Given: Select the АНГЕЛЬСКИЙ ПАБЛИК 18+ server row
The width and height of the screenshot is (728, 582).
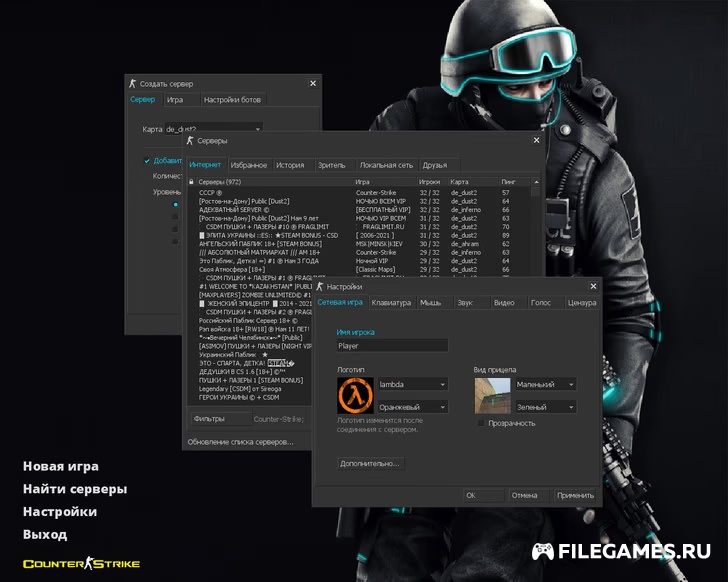Looking at the screenshot, I should pos(360,244).
